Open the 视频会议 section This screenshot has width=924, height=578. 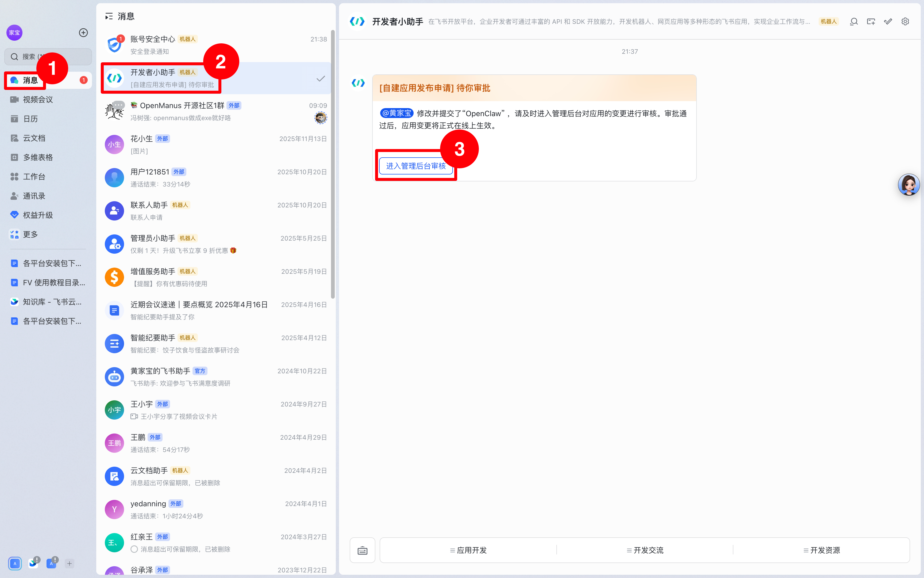point(48,99)
